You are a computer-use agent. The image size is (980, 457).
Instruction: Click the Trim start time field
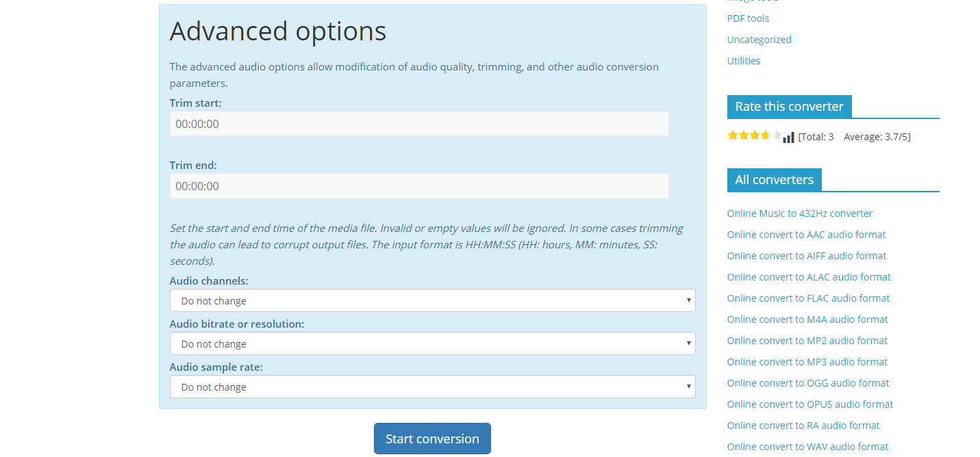pyautogui.click(x=419, y=124)
